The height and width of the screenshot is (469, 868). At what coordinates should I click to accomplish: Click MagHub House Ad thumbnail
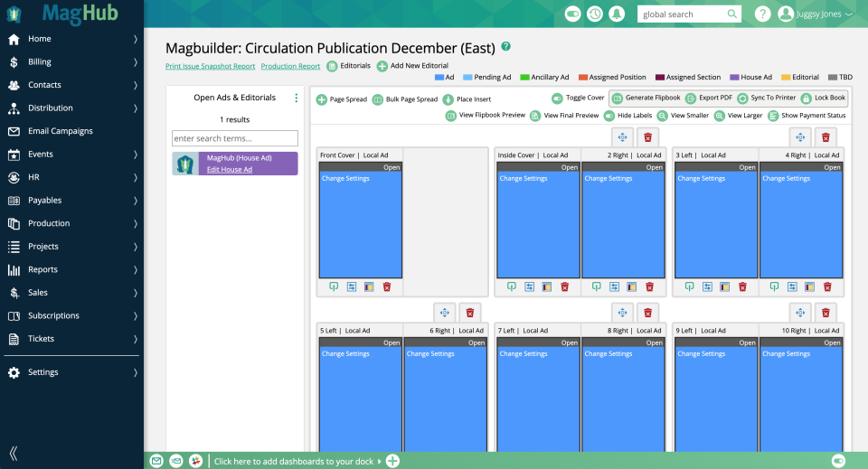click(185, 164)
